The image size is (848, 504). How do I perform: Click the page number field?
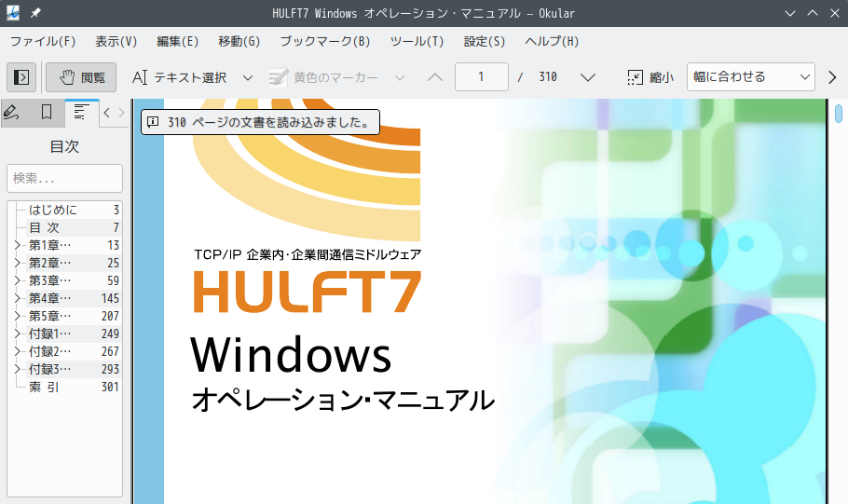coord(482,76)
